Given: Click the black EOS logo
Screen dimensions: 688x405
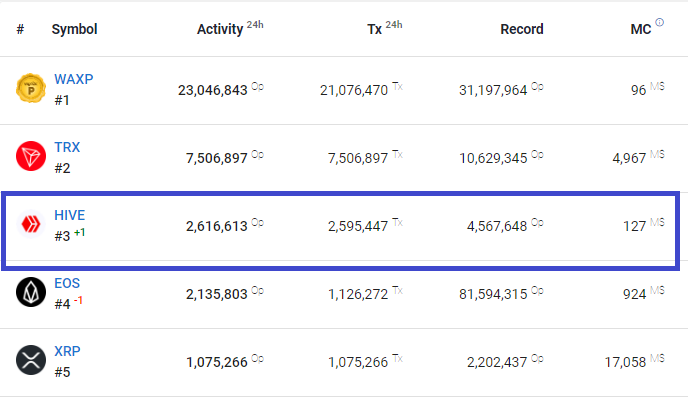Looking at the screenshot, I should (x=31, y=292).
